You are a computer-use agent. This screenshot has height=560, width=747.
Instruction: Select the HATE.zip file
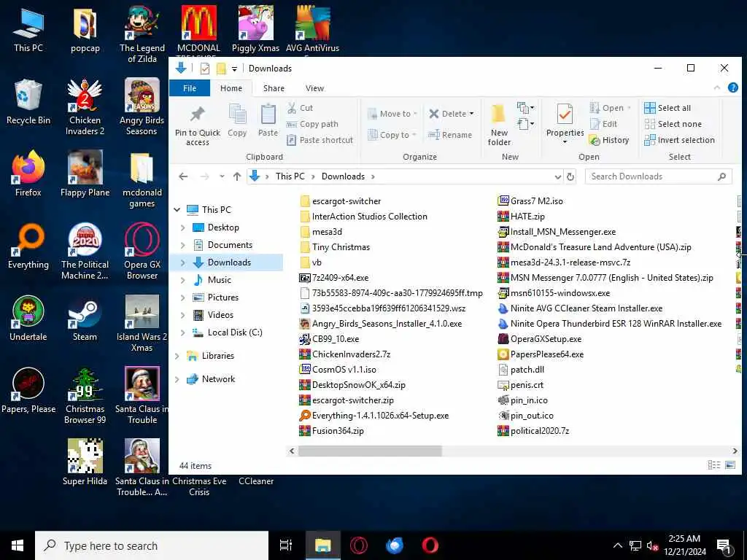point(521,217)
